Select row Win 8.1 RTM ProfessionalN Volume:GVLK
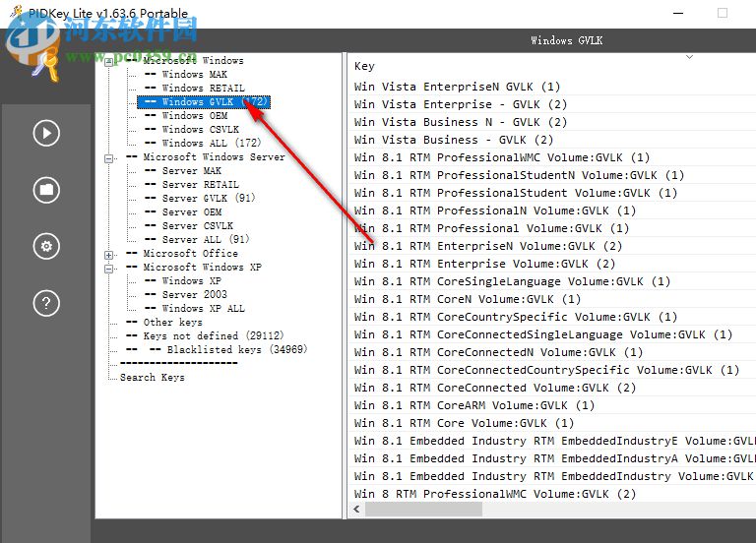The height and width of the screenshot is (543, 756). point(551,211)
